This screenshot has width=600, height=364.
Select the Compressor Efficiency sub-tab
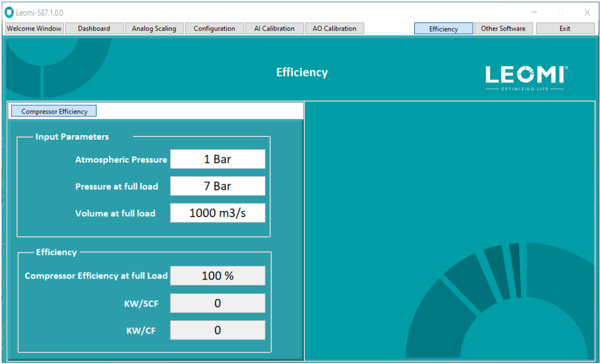point(53,111)
